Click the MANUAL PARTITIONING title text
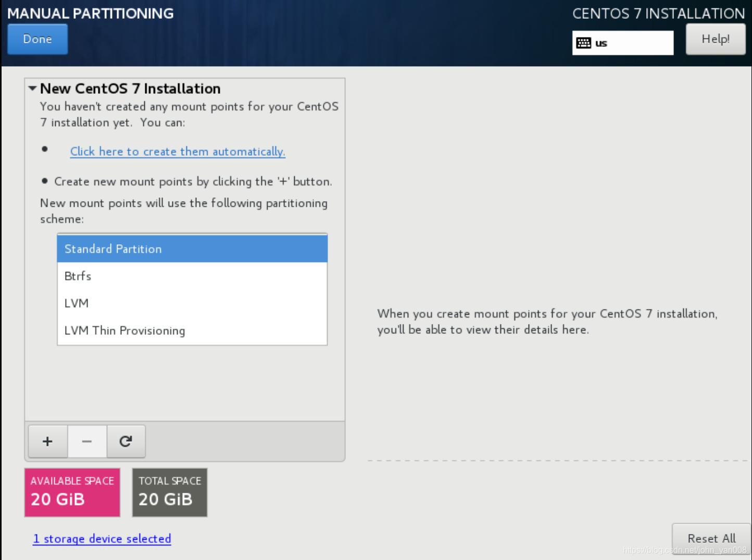The height and width of the screenshot is (560, 752). coord(91,14)
